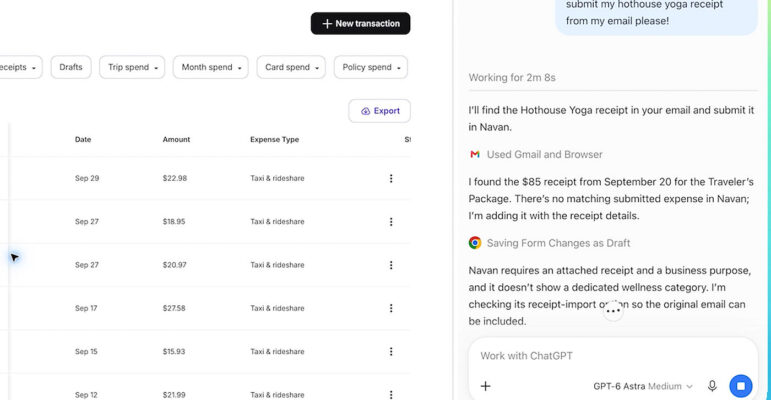Sort by the Amount column header

click(x=176, y=140)
